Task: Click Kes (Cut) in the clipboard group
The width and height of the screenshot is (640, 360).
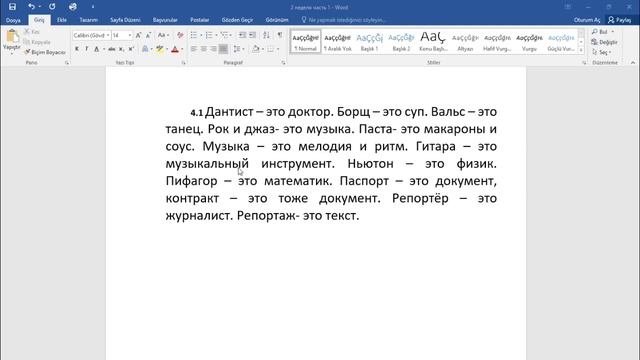Action: (32, 32)
